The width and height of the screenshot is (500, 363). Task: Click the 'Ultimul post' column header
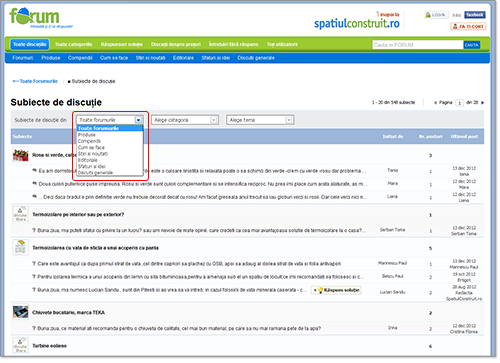[x=464, y=137]
